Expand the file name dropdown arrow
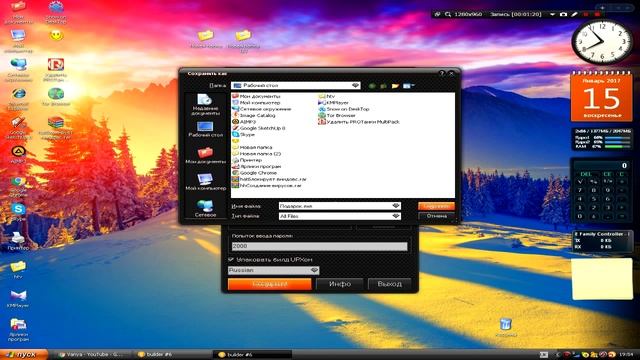This screenshot has width=640, height=360. 396,206
